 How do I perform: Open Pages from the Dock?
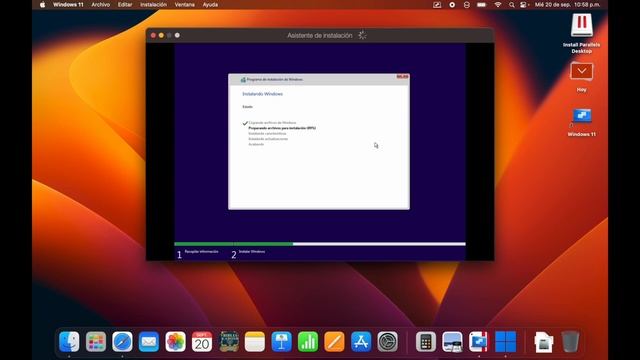coord(334,341)
